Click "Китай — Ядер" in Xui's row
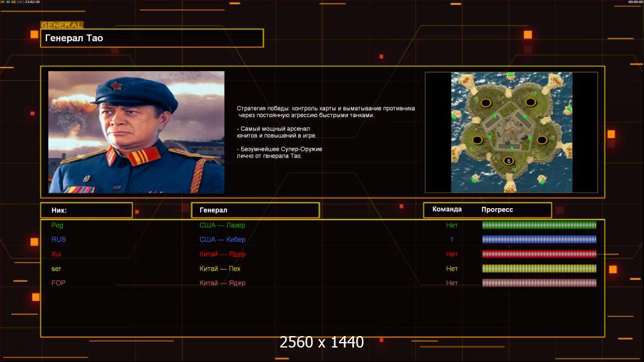This screenshot has width=644, height=362. (222, 254)
